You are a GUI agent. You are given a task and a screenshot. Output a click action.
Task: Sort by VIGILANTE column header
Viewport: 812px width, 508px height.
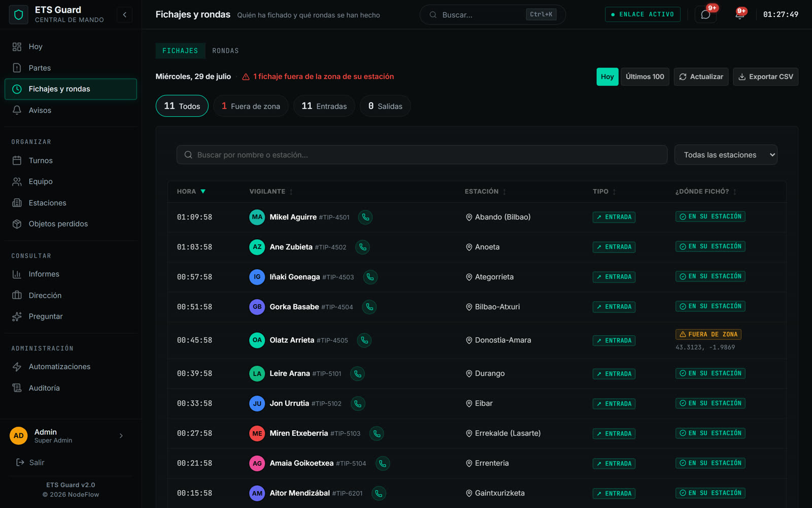tap(271, 192)
